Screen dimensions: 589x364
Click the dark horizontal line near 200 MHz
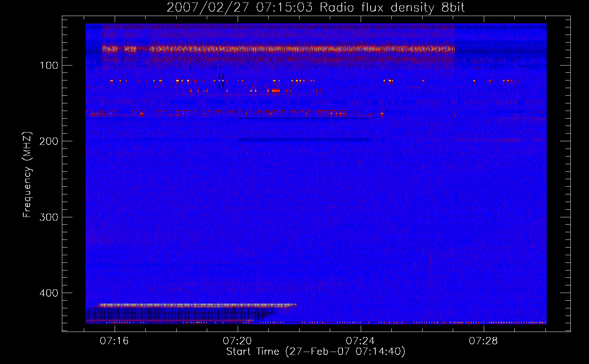tap(304, 140)
